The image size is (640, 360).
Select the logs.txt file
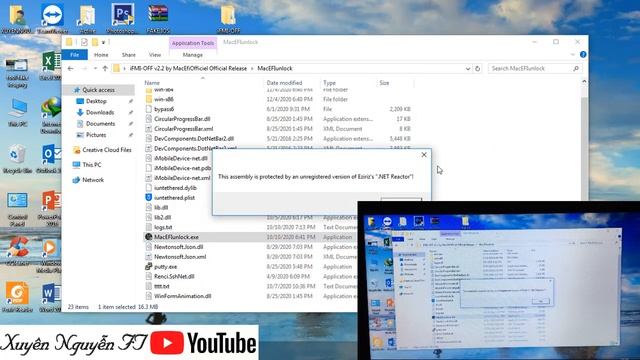click(x=163, y=227)
